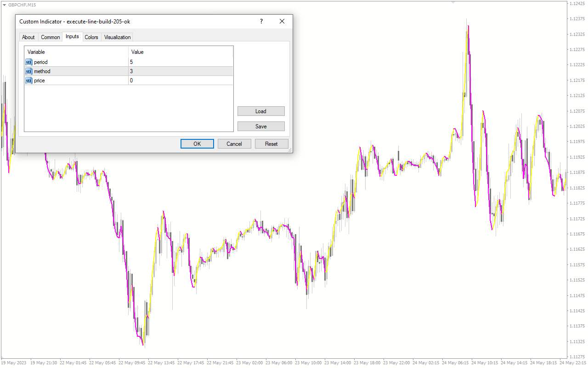Click the chart shift triangle marker
Screen dimensions: 588x368
coord(453,2)
